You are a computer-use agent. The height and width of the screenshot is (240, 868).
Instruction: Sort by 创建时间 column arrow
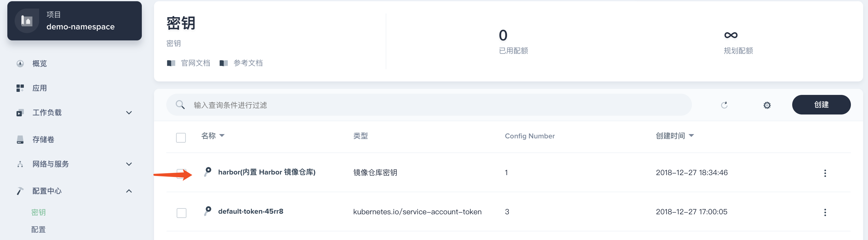pos(691,136)
